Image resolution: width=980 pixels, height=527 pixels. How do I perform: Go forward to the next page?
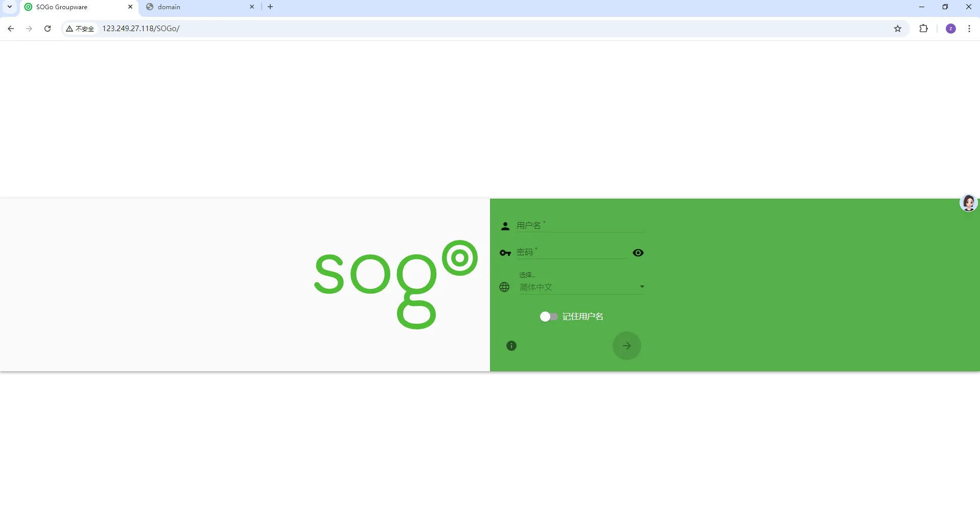(29, 29)
